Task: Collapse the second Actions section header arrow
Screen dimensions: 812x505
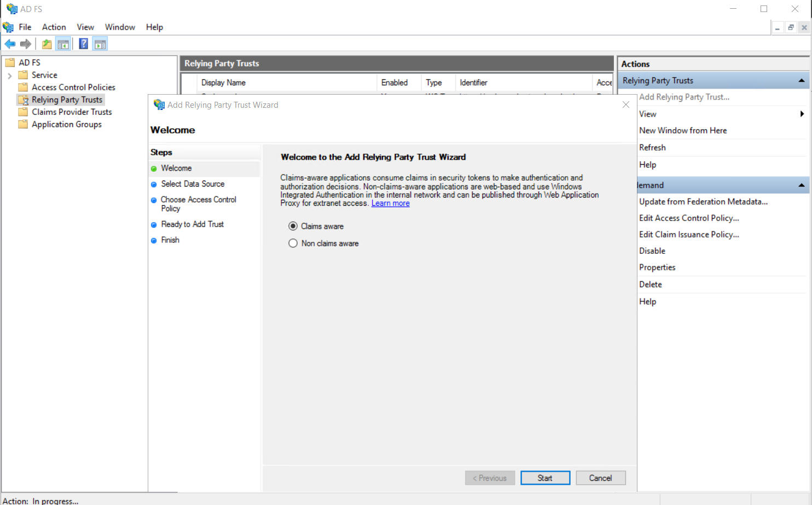Action: click(802, 185)
